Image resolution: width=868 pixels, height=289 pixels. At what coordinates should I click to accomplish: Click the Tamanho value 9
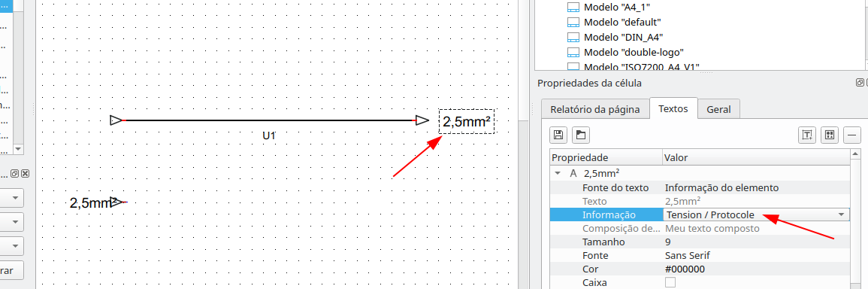(x=668, y=242)
